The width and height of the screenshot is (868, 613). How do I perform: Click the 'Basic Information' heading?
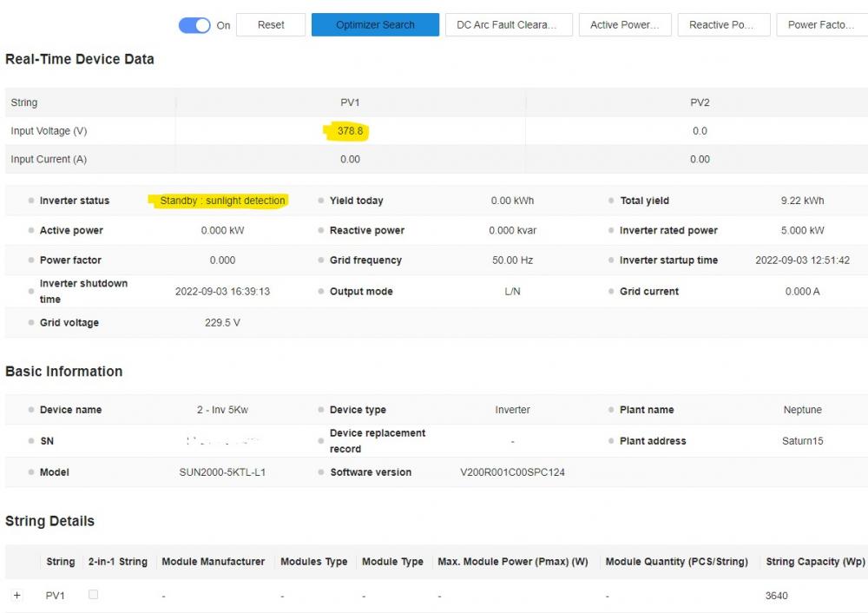63,372
